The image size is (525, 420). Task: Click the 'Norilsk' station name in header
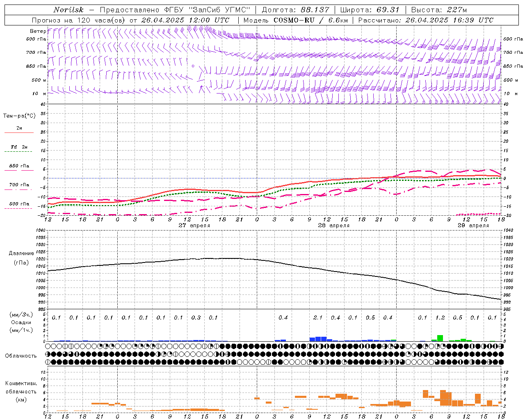tap(68, 10)
